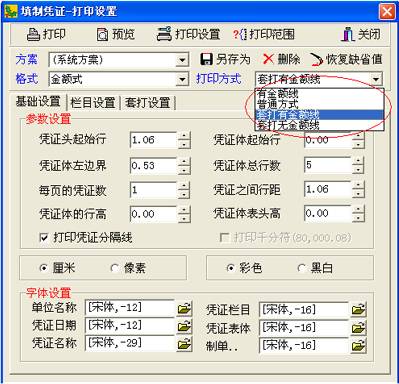Select the 彩色 color radio button
This screenshot has height=384, width=399.
[x=230, y=268]
